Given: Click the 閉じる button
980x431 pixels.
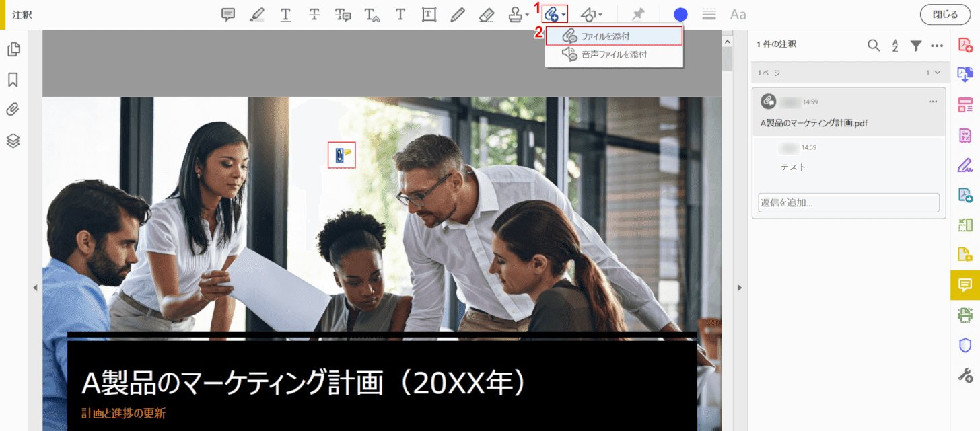Looking at the screenshot, I should (x=946, y=15).
